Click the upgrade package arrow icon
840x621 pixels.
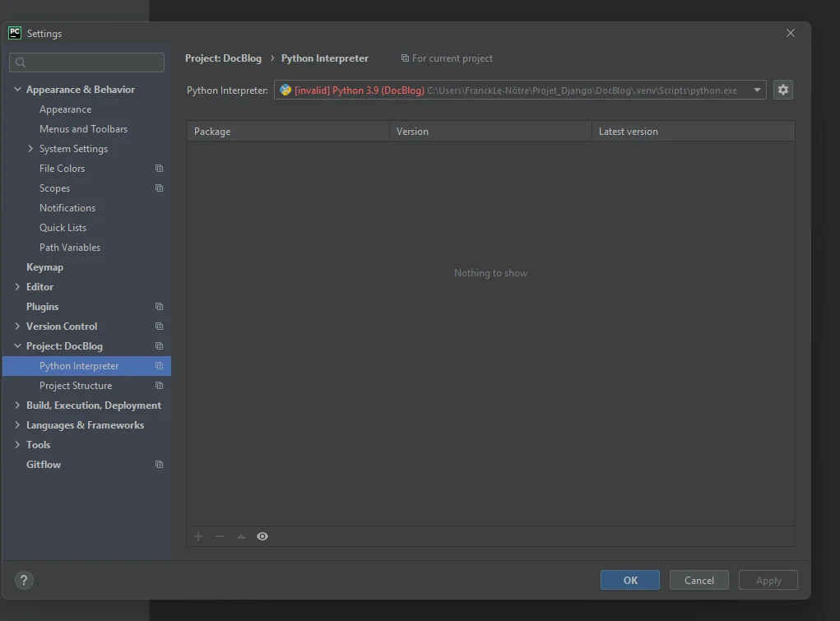click(241, 536)
